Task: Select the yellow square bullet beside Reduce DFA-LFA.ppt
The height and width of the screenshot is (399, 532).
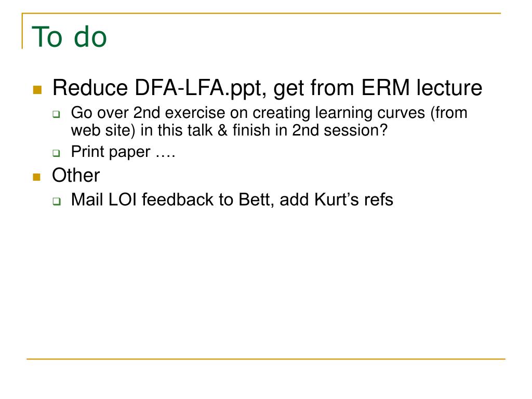Action: (37, 89)
